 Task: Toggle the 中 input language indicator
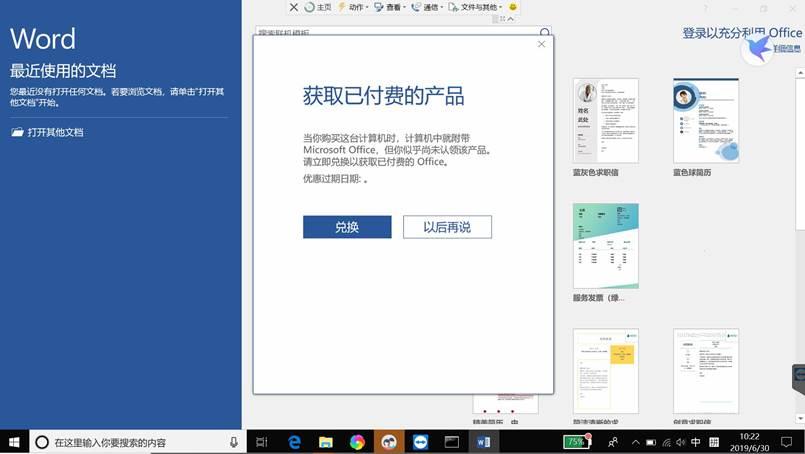tap(696, 442)
